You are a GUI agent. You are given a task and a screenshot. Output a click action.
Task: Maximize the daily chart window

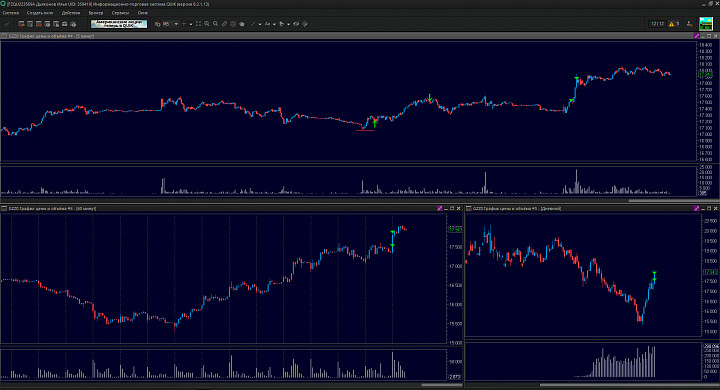[709, 209]
